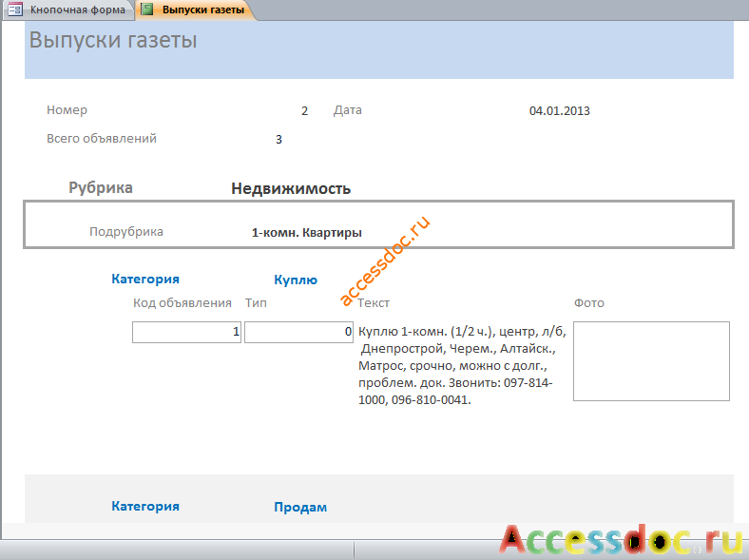Select the date value 04.01.2013

(x=559, y=111)
